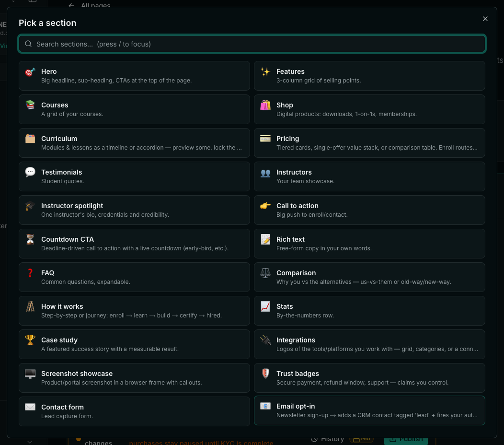The image size is (504, 445).
Task: Close the Pick a section dialog
Action: pyautogui.click(x=485, y=19)
